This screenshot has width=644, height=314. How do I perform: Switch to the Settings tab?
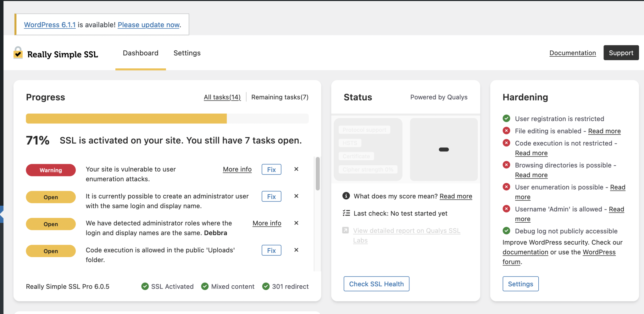tap(187, 53)
